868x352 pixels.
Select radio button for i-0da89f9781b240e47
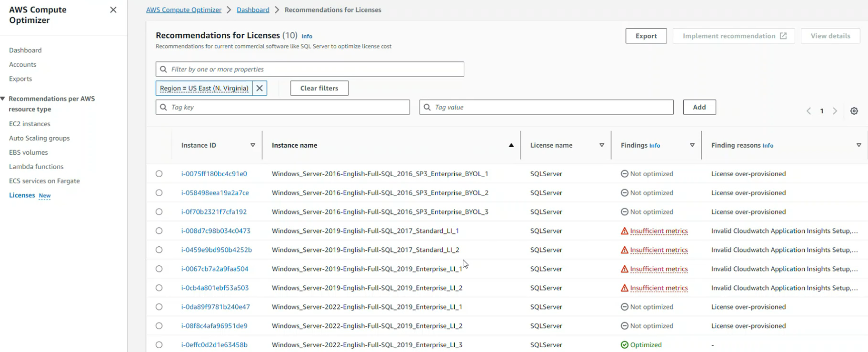[x=159, y=307]
